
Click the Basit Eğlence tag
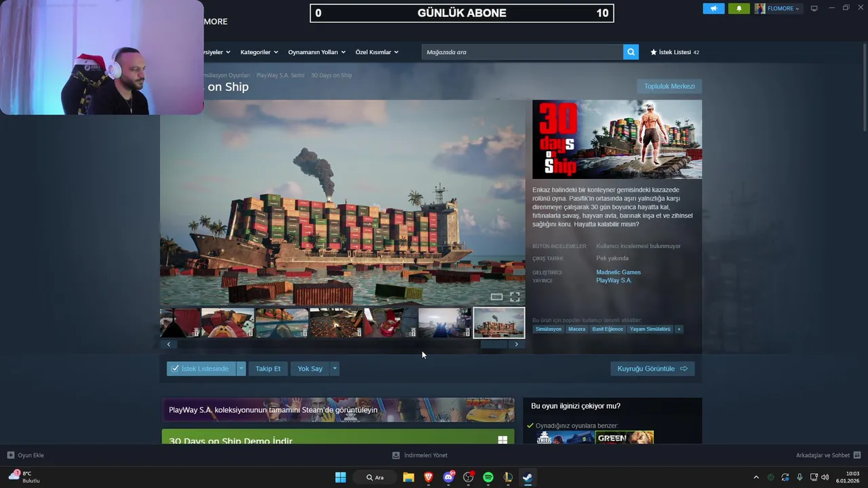pyautogui.click(x=608, y=329)
